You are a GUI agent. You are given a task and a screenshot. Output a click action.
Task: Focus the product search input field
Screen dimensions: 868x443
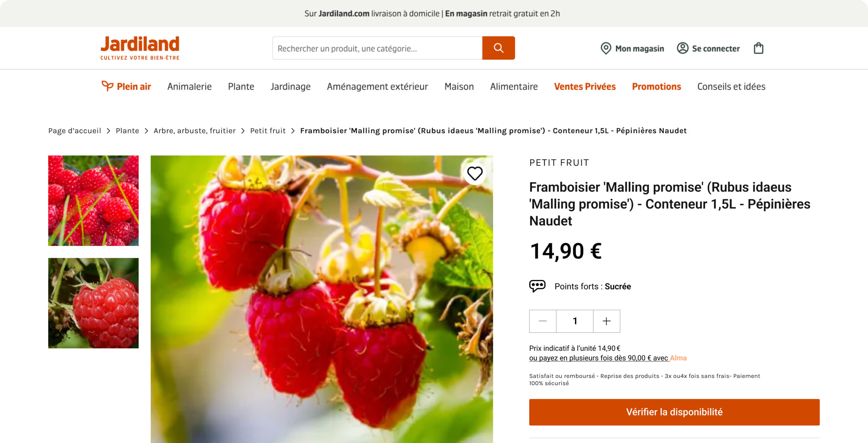tap(377, 48)
